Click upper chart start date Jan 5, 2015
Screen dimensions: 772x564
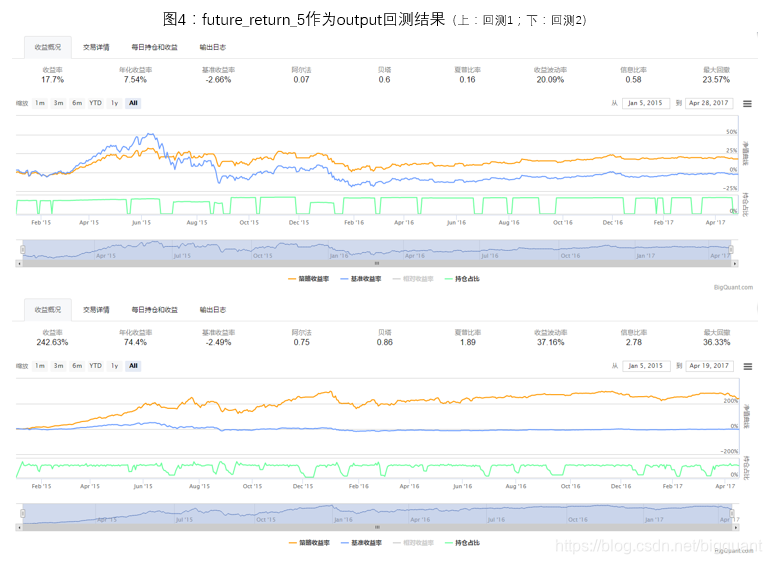point(645,103)
